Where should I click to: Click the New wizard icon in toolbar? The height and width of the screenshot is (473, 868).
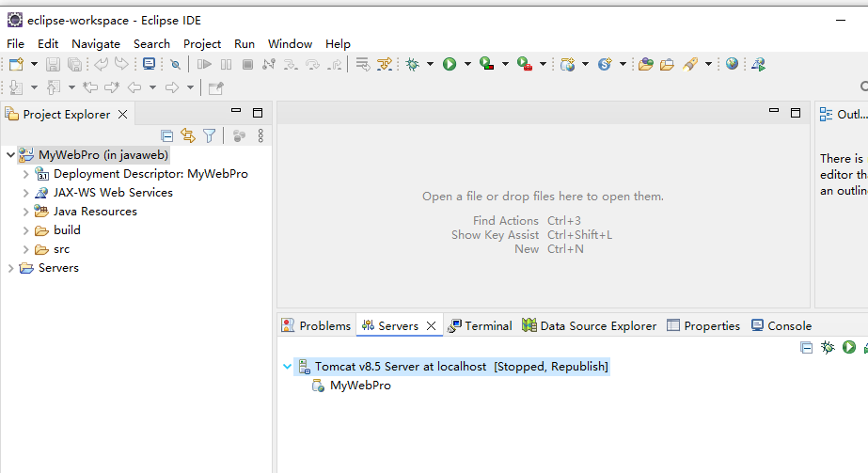16,64
